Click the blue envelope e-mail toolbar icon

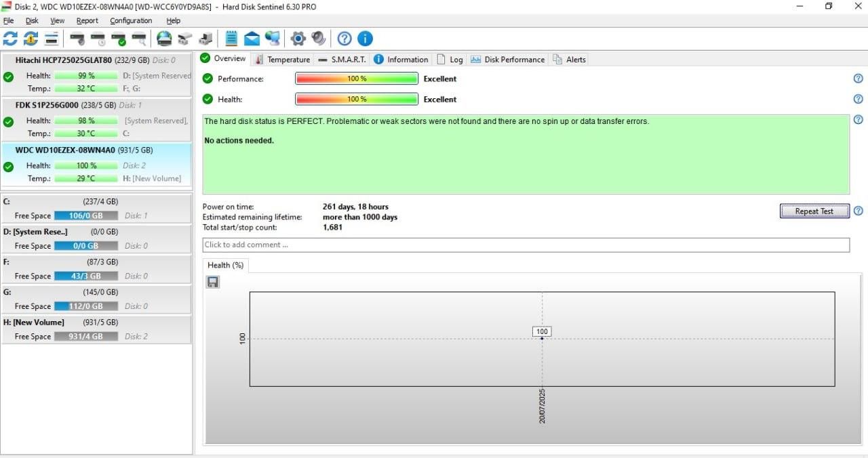point(252,39)
